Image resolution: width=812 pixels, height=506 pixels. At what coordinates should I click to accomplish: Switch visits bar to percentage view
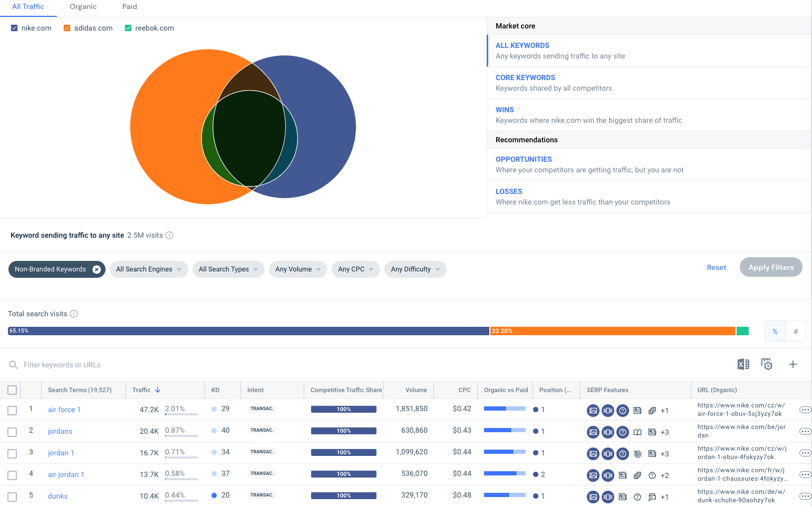coord(775,332)
